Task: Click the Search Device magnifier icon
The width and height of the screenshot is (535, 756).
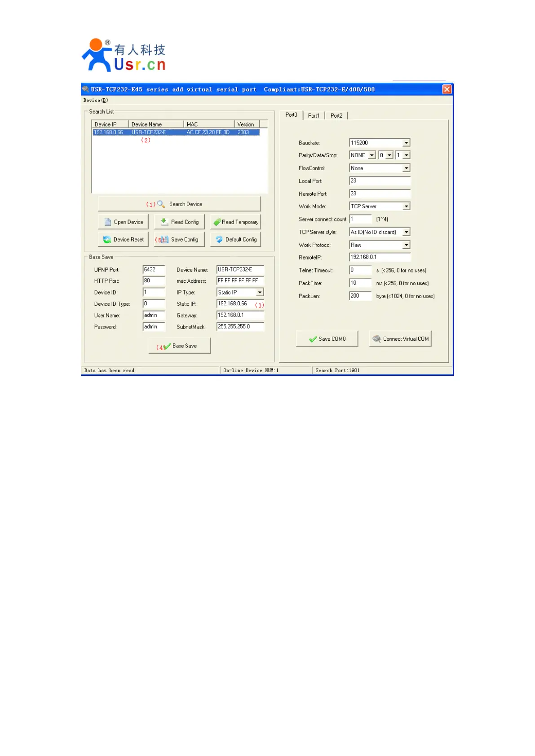Action: [x=161, y=204]
